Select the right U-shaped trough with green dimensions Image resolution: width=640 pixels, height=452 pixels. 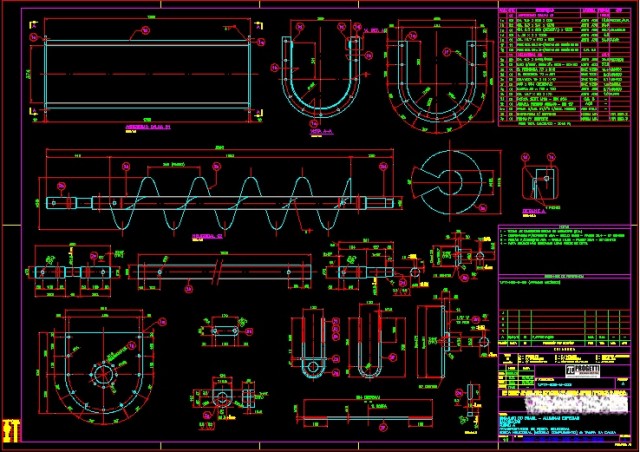click(439, 78)
